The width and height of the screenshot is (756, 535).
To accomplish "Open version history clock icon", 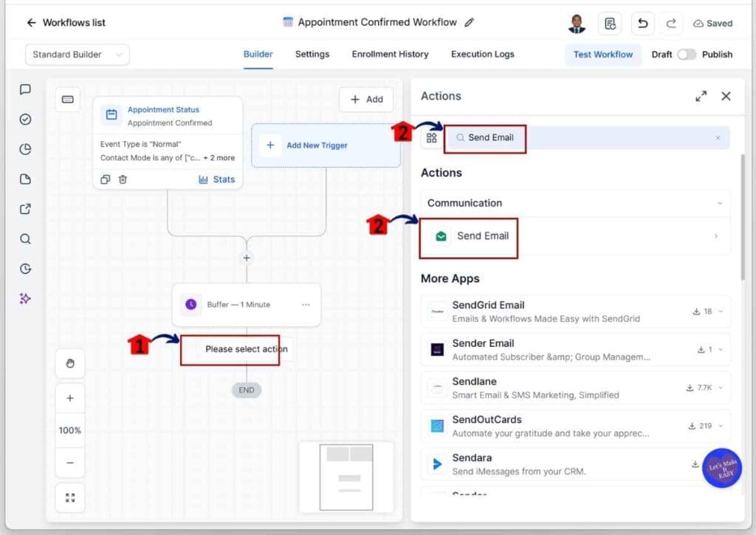I will (26, 269).
